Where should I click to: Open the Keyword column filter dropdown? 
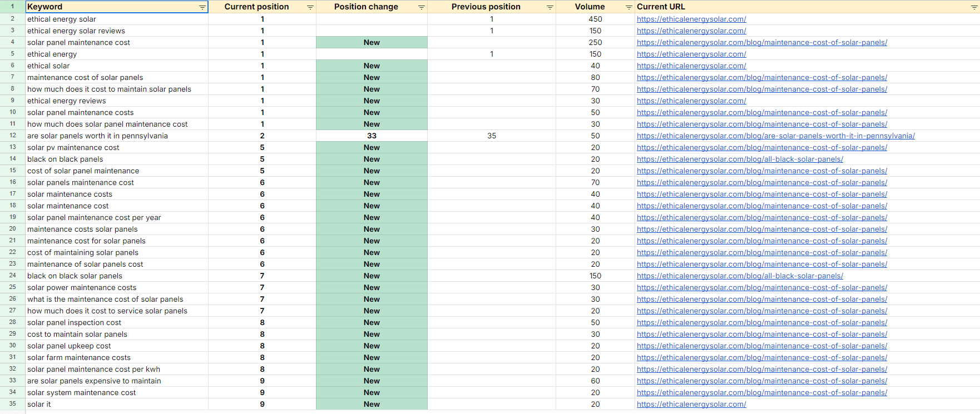[202, 7]
